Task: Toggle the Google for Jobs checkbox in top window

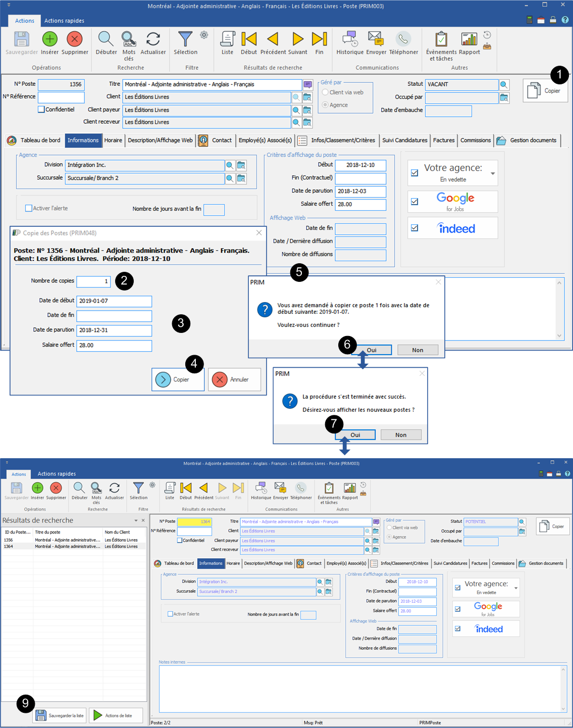Action: coord(414,202)
